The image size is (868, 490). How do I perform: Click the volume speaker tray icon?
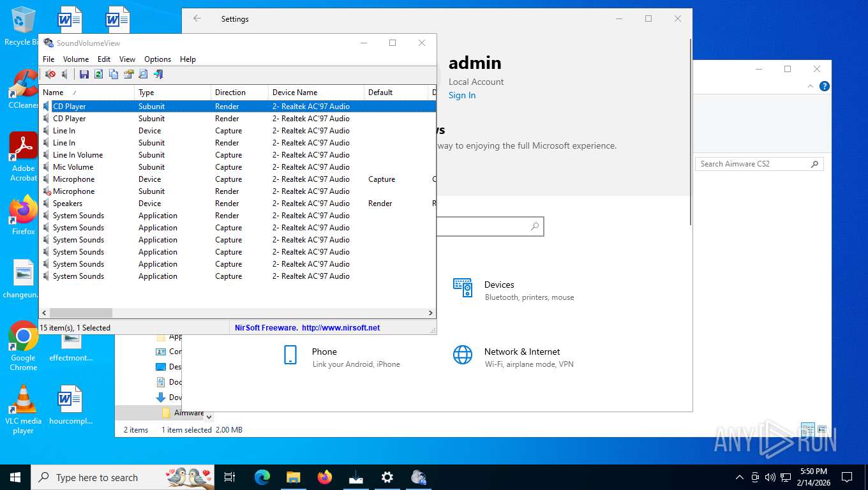pos(770,477)
